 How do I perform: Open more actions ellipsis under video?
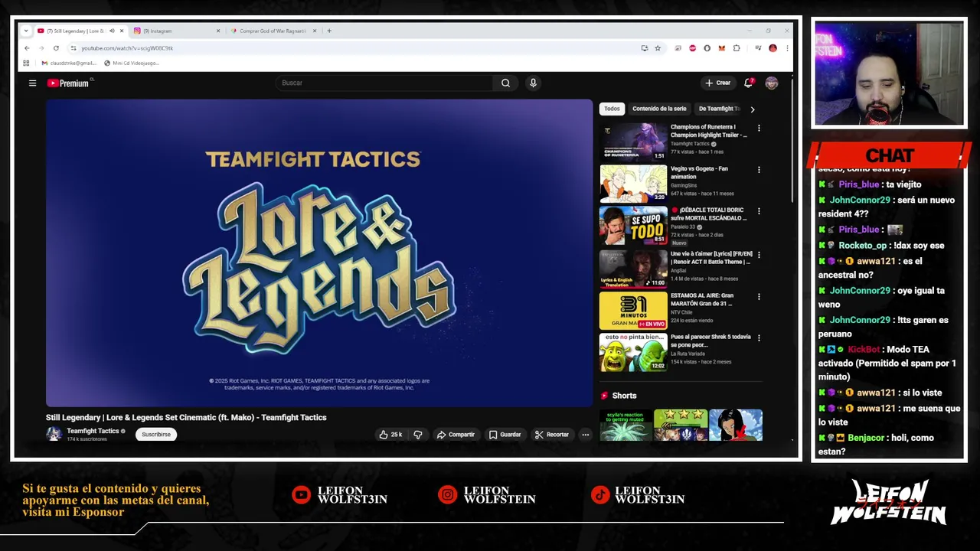(585, 435)
